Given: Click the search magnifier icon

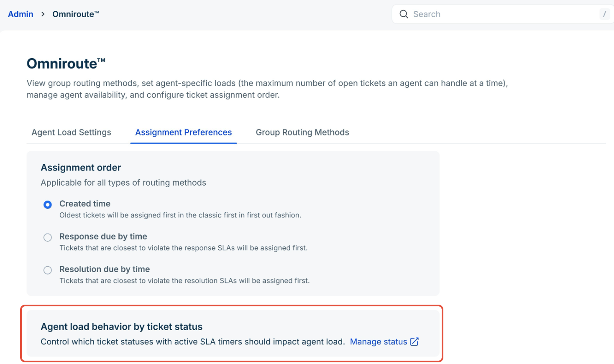Looking at the screenshot, I should pos(404,14).
